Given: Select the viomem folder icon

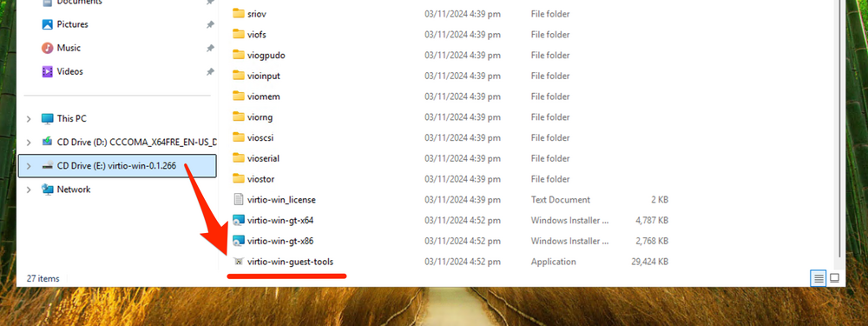Looking at the screenshot, I should point(239,96).
